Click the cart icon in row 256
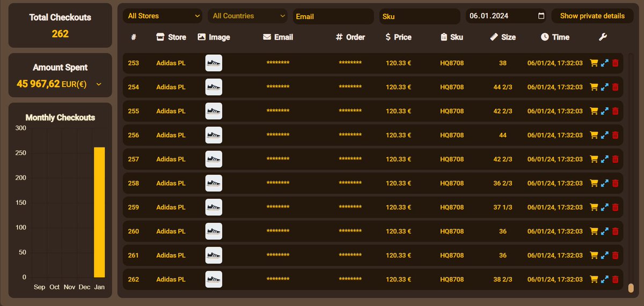The height and width of the screenshot is (306, 644). click(x=594, y=135)
